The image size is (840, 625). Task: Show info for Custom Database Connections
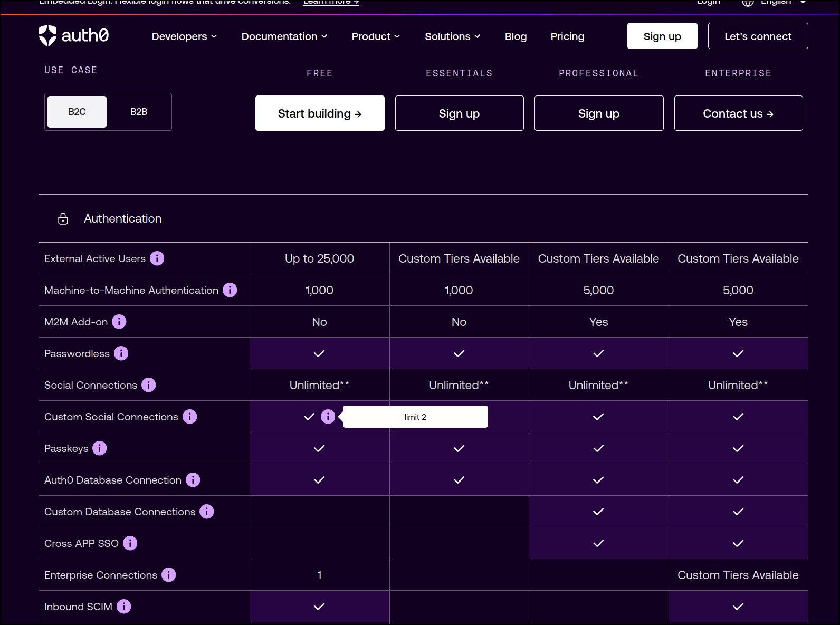[x=207, y=512]
